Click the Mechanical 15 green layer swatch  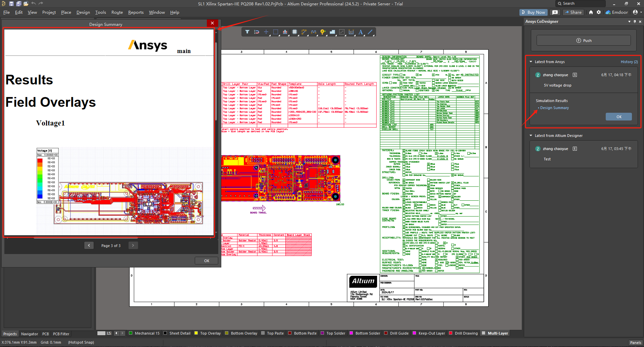coord(131,333)
